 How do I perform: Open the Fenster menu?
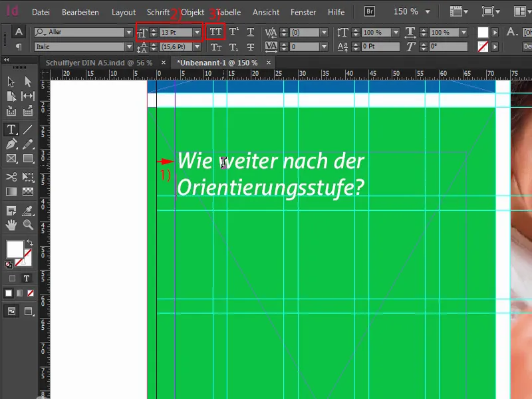pyautogui.click(x=303, y=12)
